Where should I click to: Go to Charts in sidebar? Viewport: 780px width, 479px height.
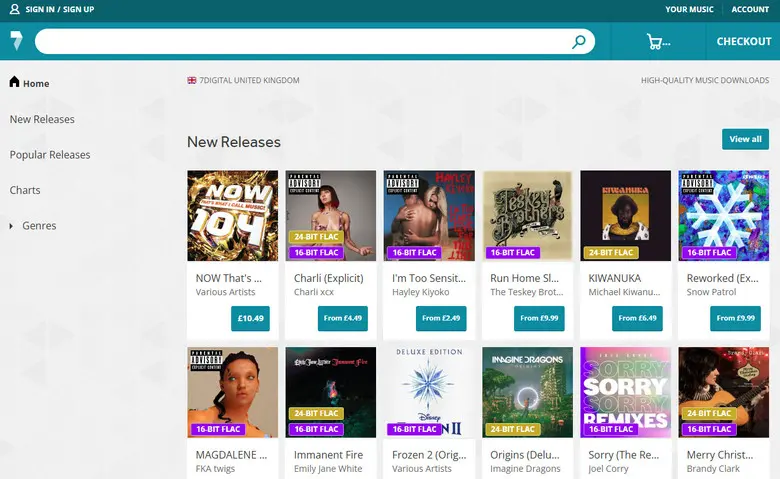pos(25,190)
